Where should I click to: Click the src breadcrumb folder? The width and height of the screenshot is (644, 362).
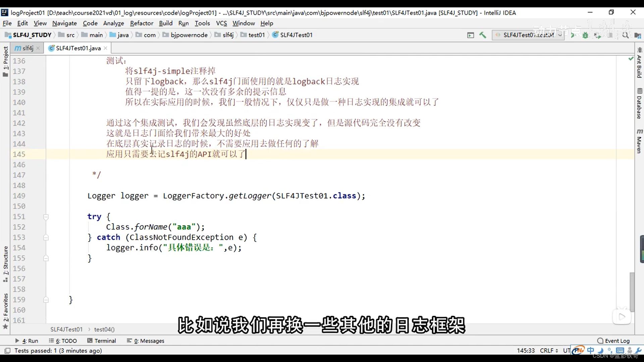tap(67, 35)
